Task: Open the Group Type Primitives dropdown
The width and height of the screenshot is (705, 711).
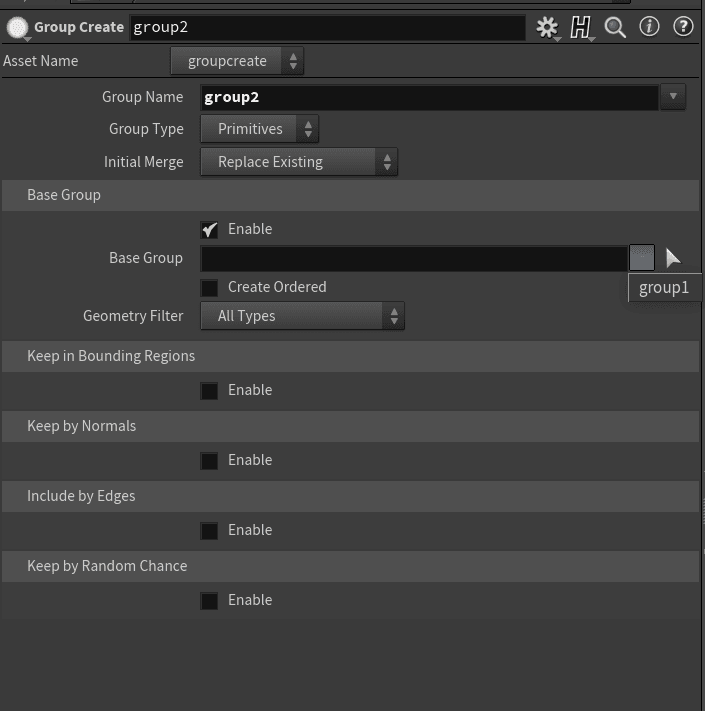Action: click(x=260, y=129)
